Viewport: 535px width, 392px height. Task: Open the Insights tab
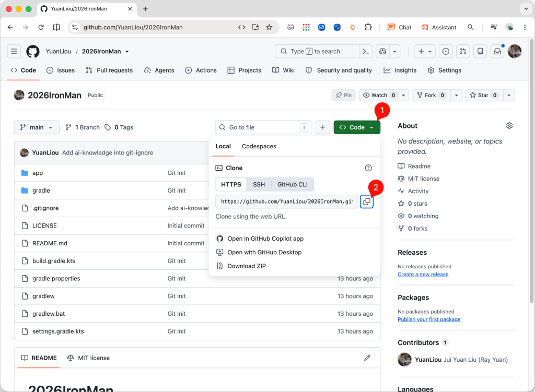(400, 70)
